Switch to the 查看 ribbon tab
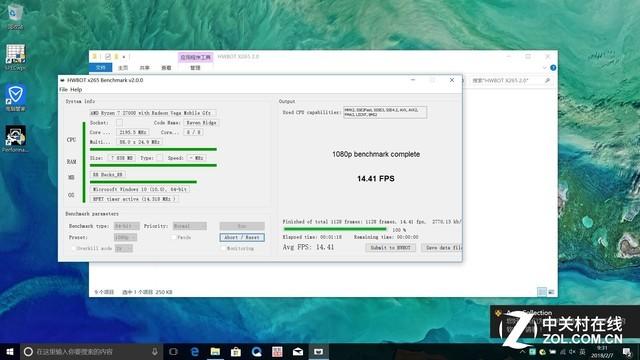This screenshot has width=640, height=360. [167, 68]
